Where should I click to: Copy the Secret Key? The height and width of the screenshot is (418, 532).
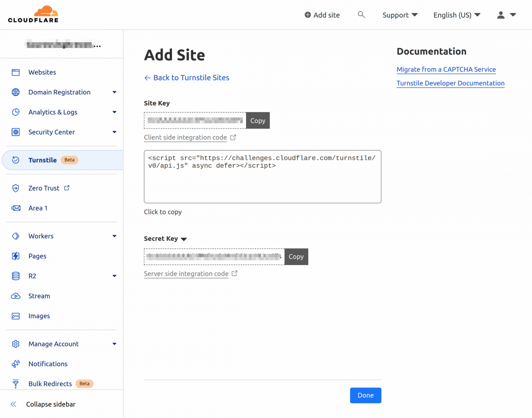click(x=296, y=257)
